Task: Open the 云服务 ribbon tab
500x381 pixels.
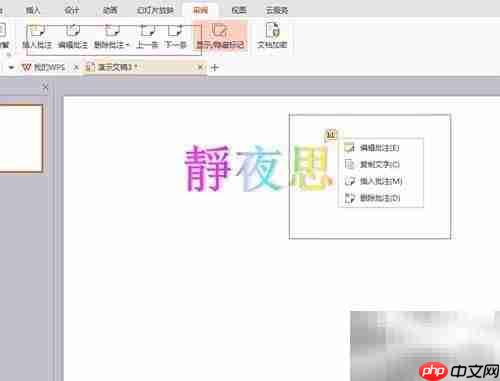Action: coord(277,10)
